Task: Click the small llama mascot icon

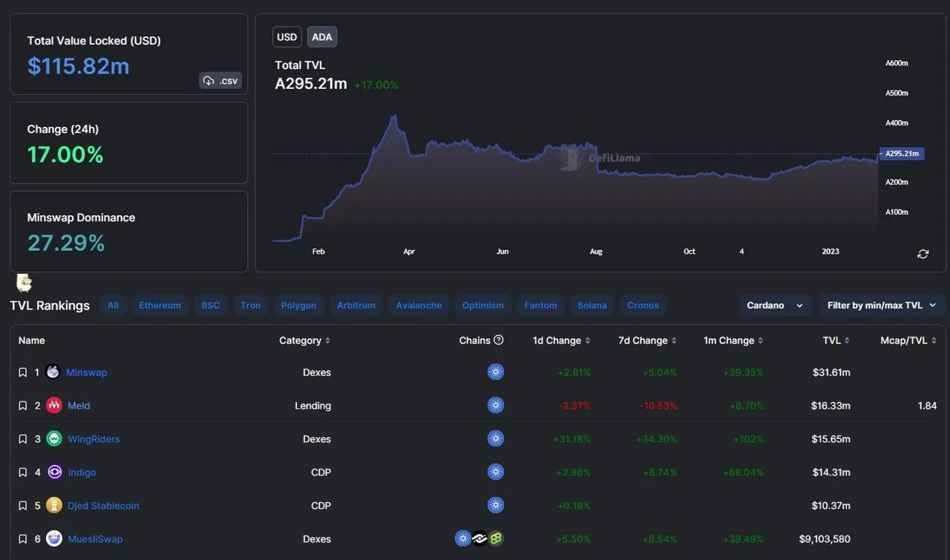Action: (x=24, y=283)
